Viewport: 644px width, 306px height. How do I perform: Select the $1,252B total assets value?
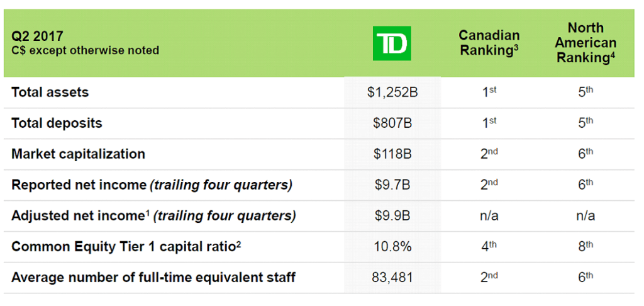tap(392, 93)
